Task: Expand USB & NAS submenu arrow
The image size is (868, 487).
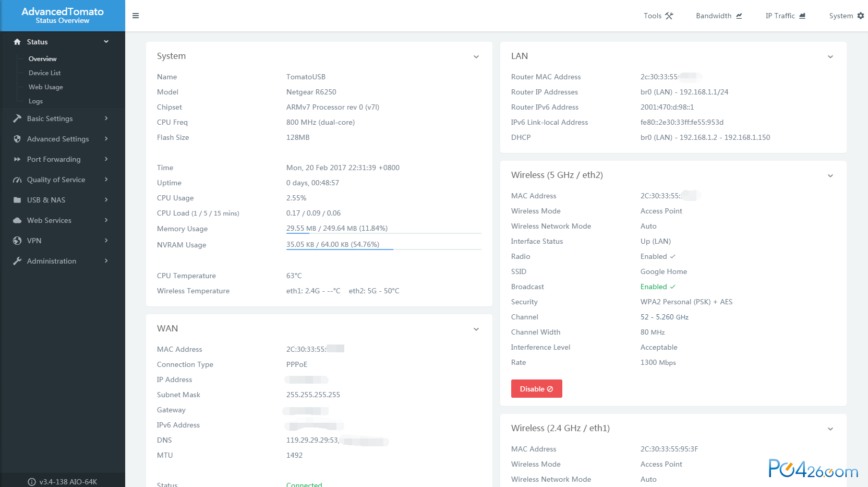Action: click(x=106, y=200)
